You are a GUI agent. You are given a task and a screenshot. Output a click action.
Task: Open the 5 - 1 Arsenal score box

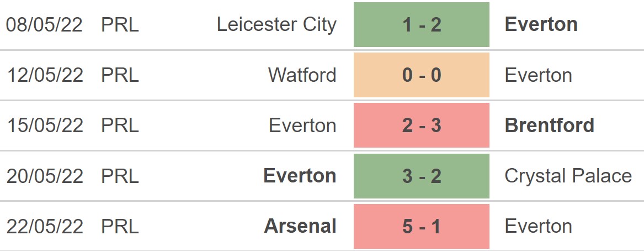click(x=421, y=226)
